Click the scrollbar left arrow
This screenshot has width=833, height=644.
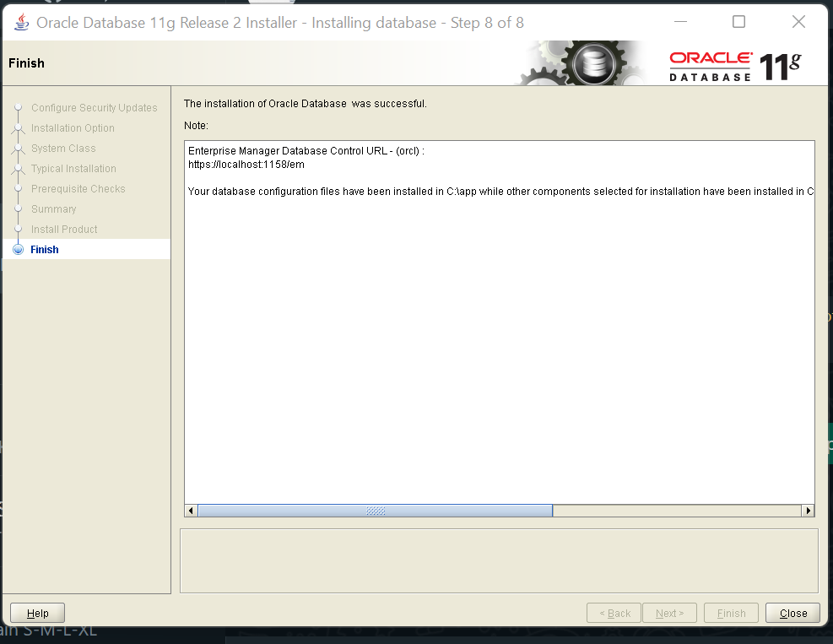pyautogui.click(x=191, y=511)
